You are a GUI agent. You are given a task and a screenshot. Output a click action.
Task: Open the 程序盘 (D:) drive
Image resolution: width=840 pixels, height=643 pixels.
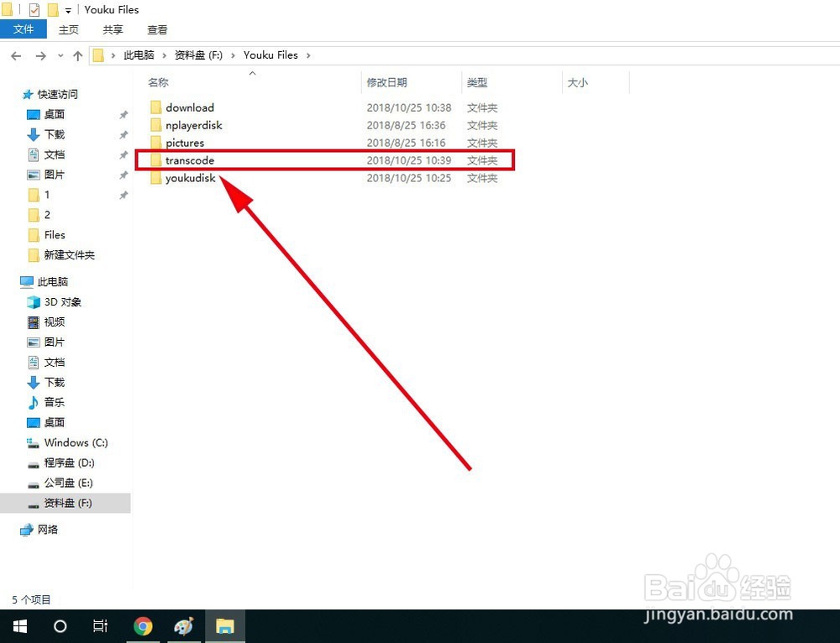[69, 463]
